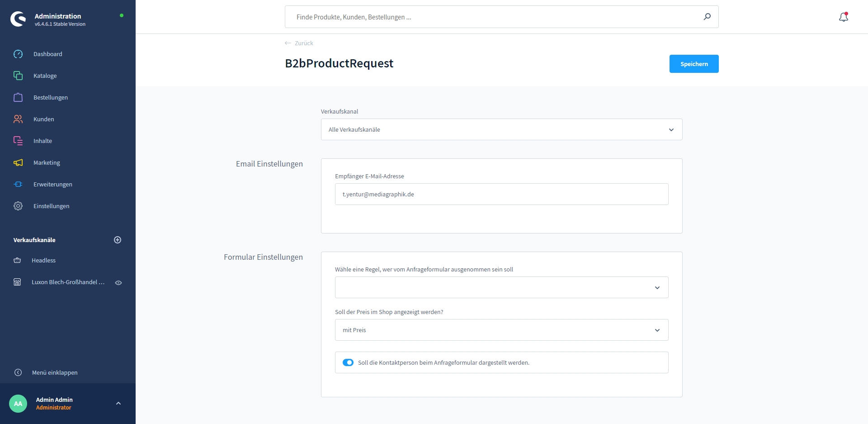868x424 pixels.
Task: Click the Speichern button
Action: 693,64
